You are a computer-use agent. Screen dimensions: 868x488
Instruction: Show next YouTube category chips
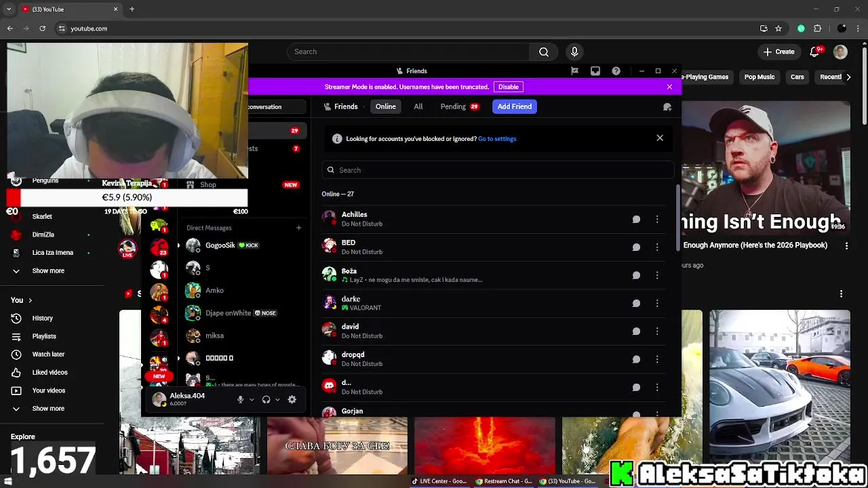click(848, 77)
